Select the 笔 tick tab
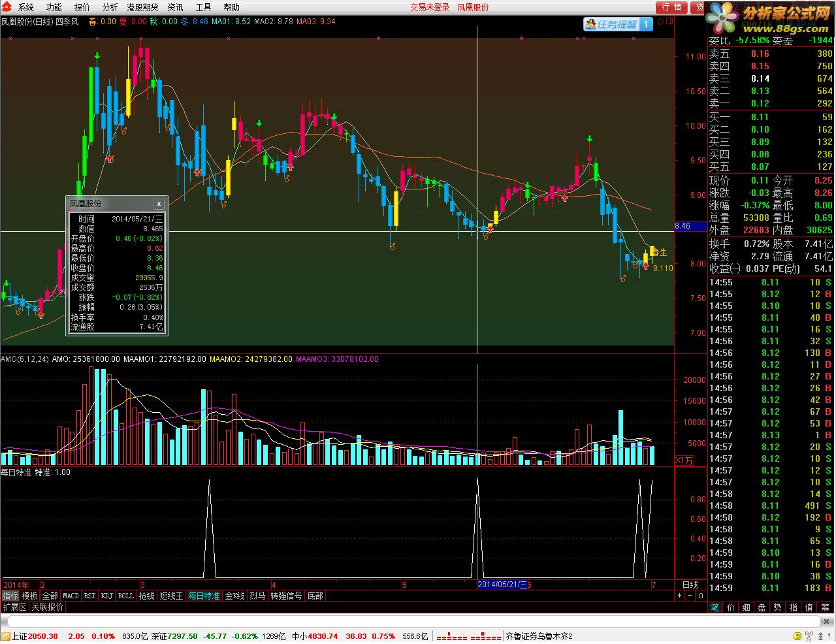This screenshot has width=836, height=644. (x=715, y=607)
